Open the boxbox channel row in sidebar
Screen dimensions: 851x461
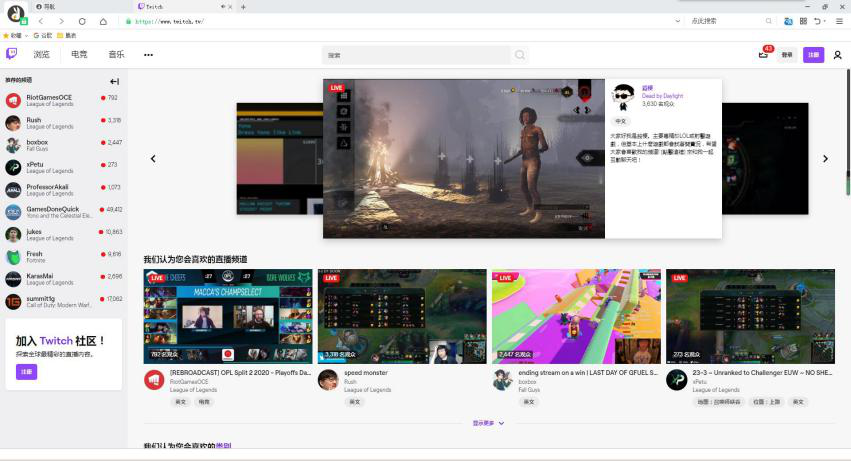tap(63, 145)
